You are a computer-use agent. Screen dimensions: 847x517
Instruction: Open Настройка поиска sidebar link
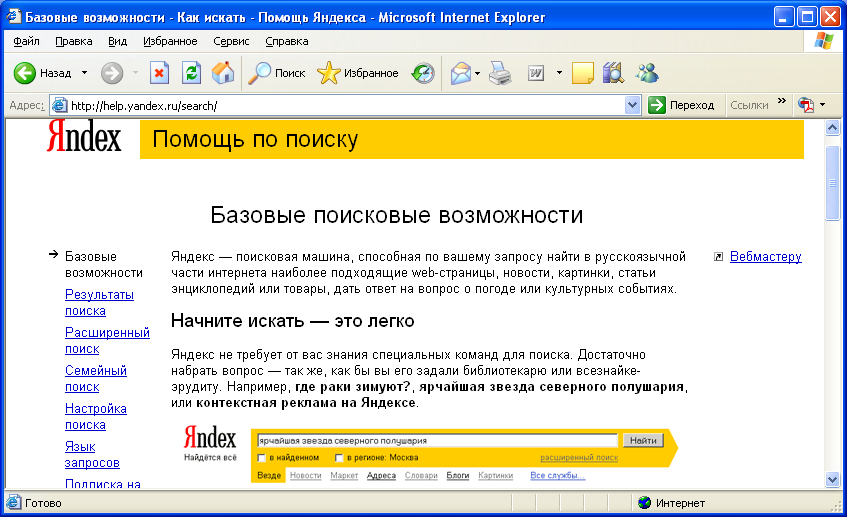[96, 417]
